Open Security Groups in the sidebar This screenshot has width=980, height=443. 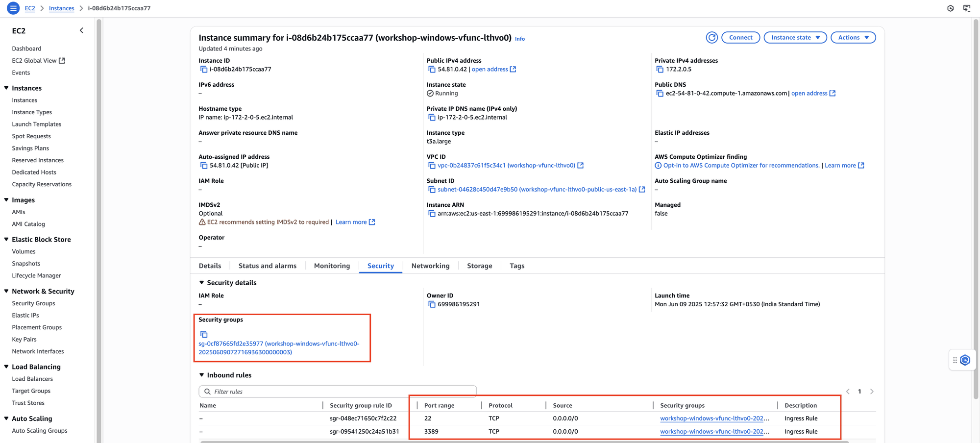33,303
